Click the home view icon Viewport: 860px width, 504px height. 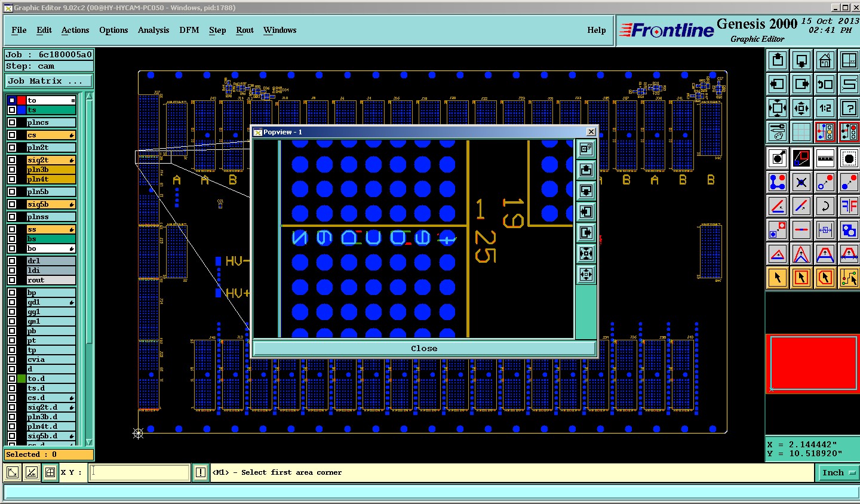point(825,60)
